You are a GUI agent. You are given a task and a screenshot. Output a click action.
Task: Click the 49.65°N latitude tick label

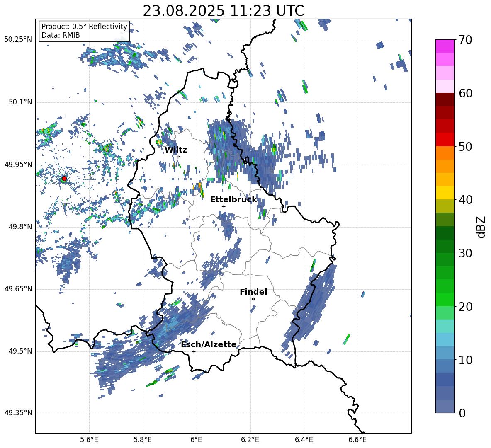(18, 289)
